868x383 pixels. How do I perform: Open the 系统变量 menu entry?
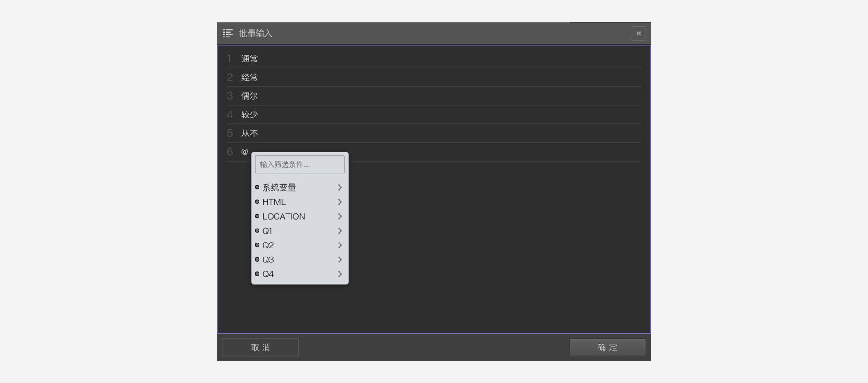pyautogui.click(x=299, y=187)
